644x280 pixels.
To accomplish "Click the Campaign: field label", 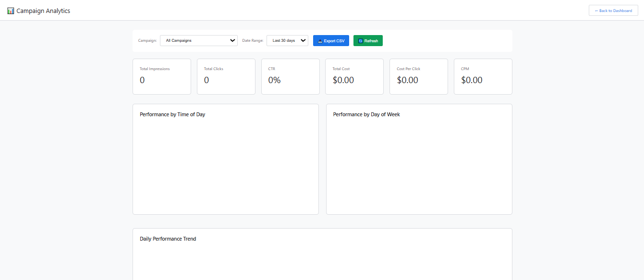I will coord(147,41).
